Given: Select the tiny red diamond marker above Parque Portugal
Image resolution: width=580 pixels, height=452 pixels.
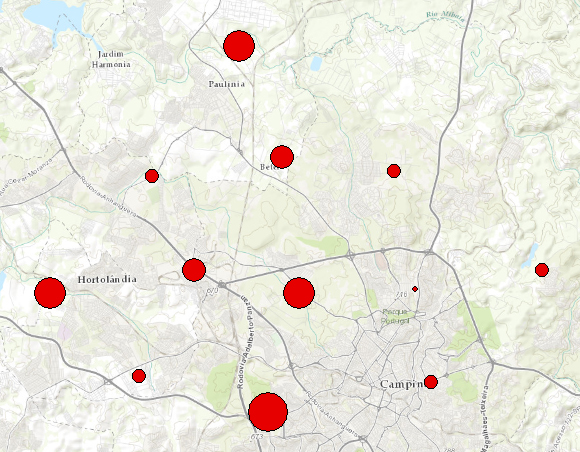Looking at the screenshot, I should coord(415,289).
